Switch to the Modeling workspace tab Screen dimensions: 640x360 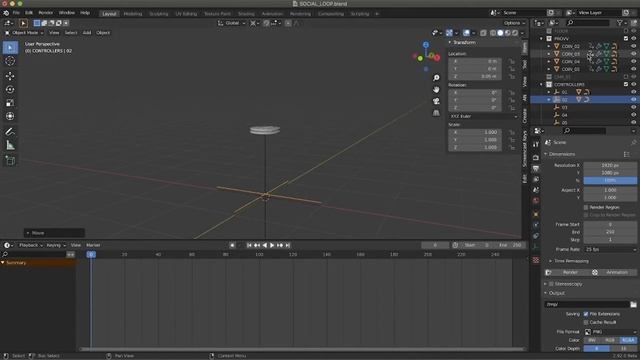click(133, 14)
